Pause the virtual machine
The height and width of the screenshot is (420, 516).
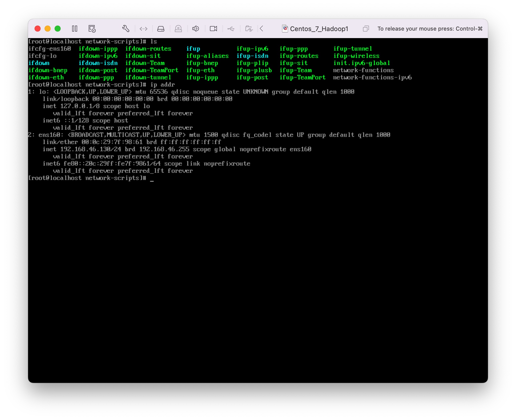click(75, 29)
